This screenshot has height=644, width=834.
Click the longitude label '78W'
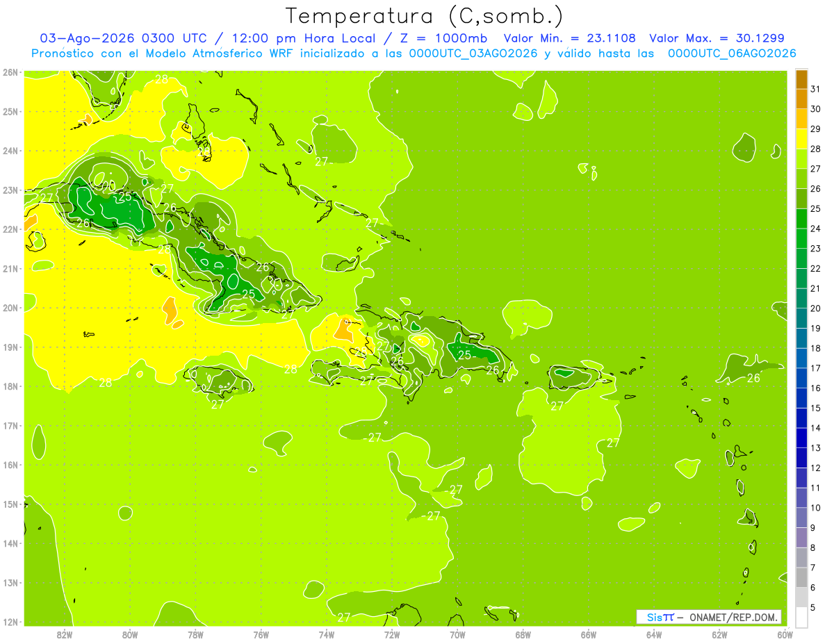[x=195, y=635]
